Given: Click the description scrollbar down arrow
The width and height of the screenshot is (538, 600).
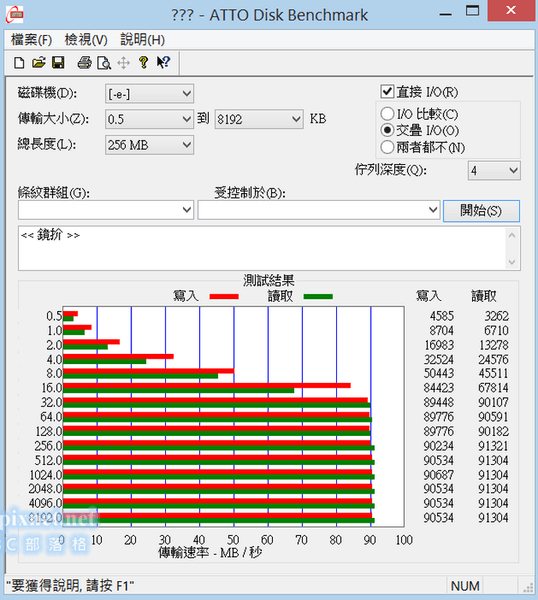Looking at the screenshot, I should 512,262.
